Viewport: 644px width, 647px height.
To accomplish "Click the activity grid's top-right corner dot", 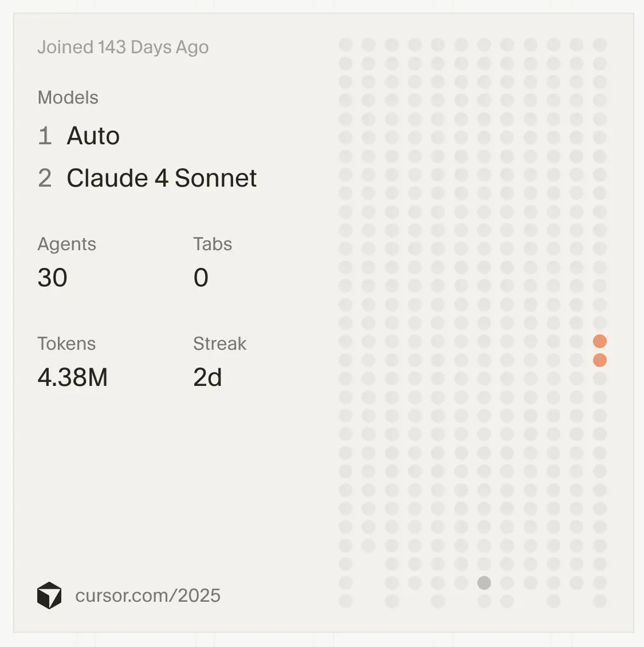I will click(600, 45).
